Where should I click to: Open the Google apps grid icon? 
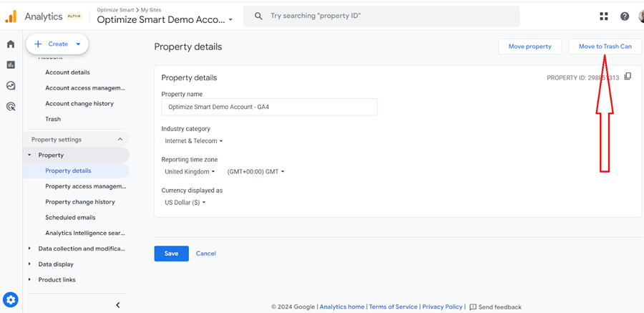603,16
